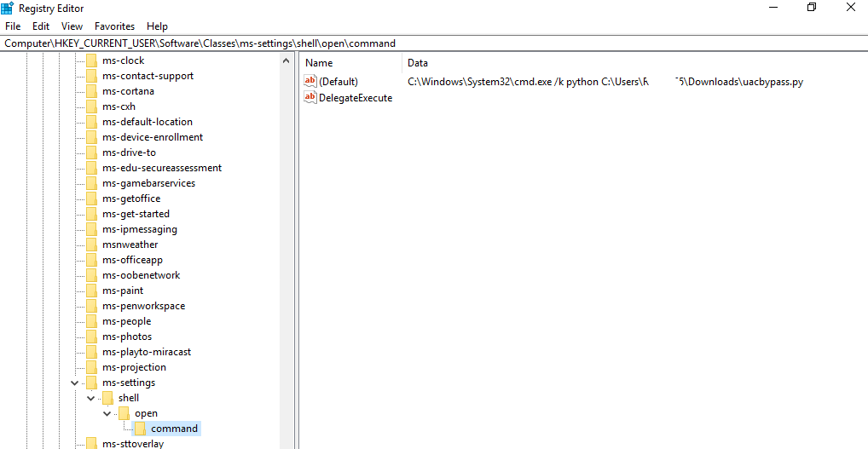Click the tree scrollbar up arrow
This screenshot has width=868, height=449.
click(286, 60)
